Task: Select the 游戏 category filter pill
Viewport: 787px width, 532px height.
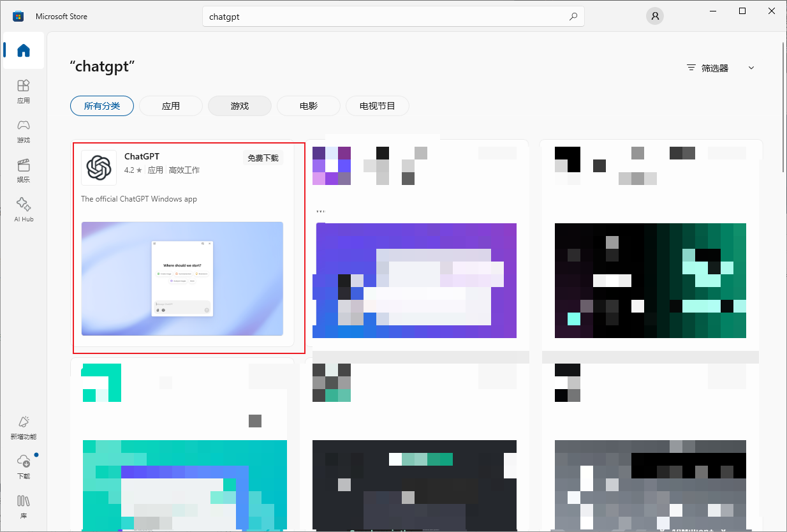Action: pos(240,106)
